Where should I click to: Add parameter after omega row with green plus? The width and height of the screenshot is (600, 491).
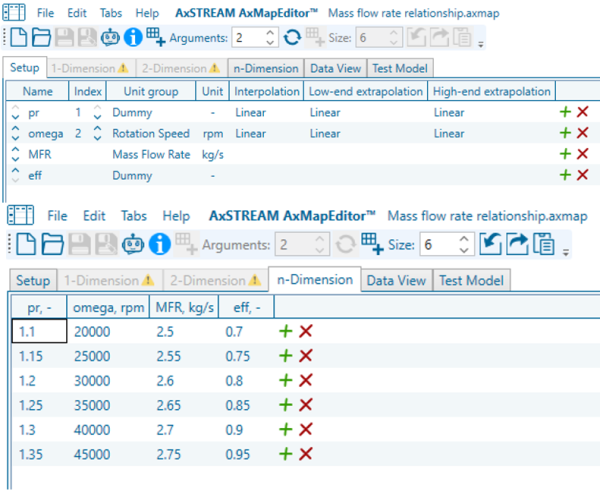tap(565, 133)
